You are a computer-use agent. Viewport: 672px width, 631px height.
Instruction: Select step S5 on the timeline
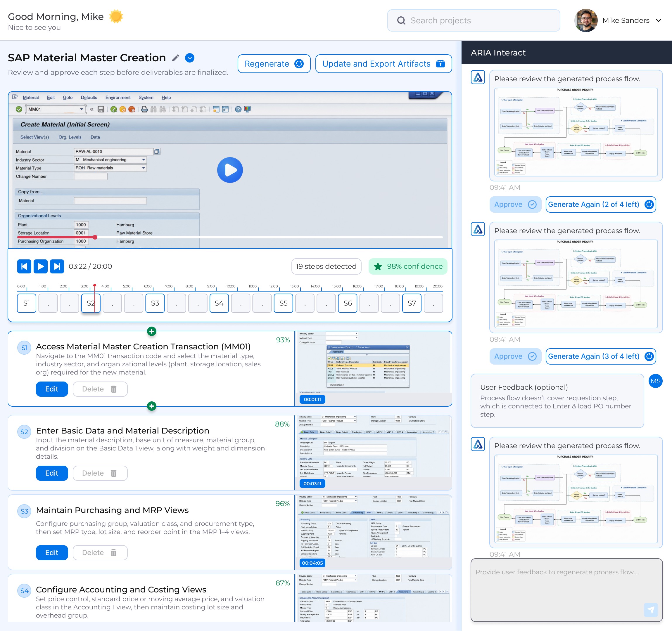pyautogui.click(x=283, y=303)
